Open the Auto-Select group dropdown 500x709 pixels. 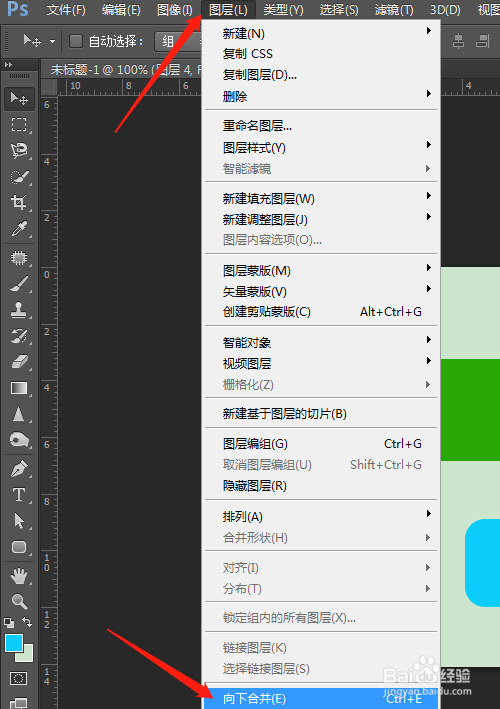(179, 42)
